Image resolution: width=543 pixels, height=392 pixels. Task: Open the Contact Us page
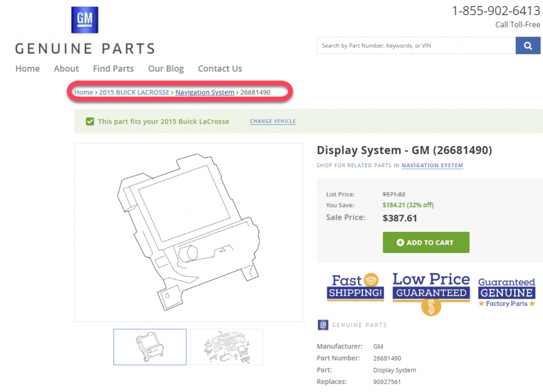(220, 68)
